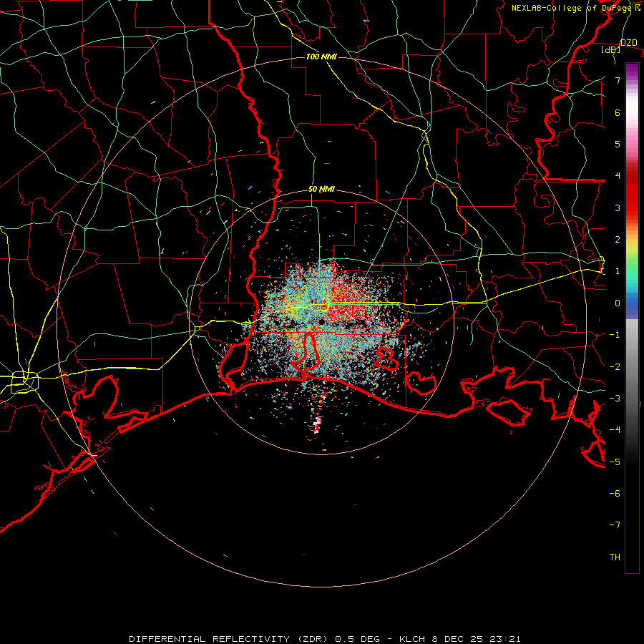Viewport: 644px width, 644px height.
Task: Click the "7" value on color scale
Action: coord(618,80)
